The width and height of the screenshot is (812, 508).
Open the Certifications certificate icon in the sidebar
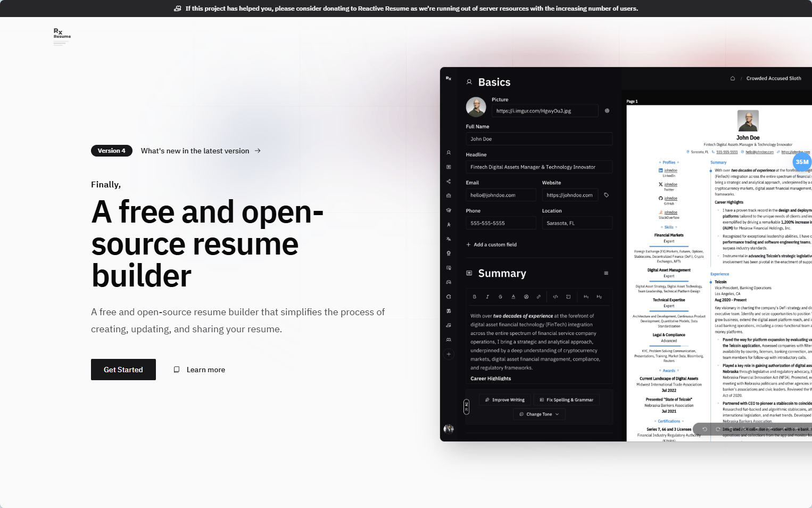tap(449, 267)
